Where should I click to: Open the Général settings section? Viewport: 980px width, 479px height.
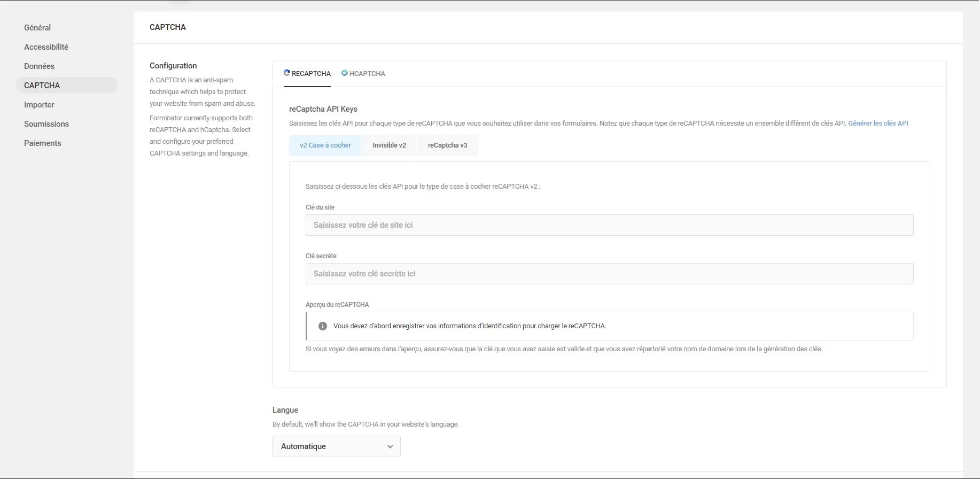click(37, 28)
